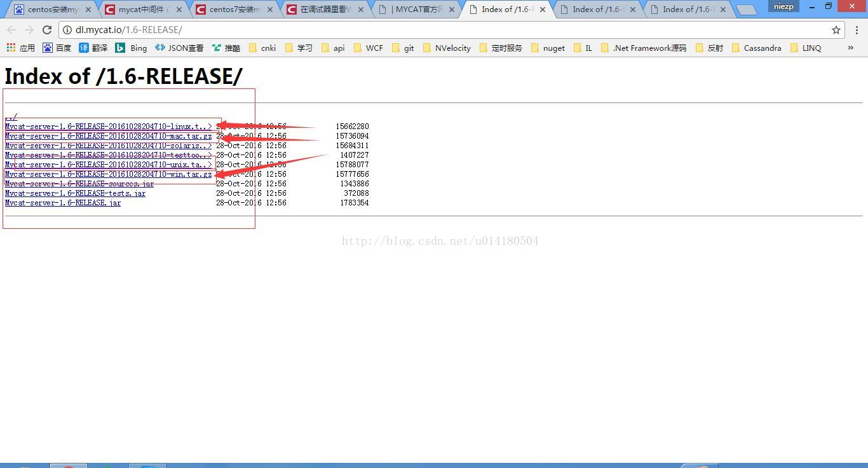Download Mycat-server-1.6-RELEASE-sources.jar
Viewport: 868px width, 468px height.
[x=79, y=183]
